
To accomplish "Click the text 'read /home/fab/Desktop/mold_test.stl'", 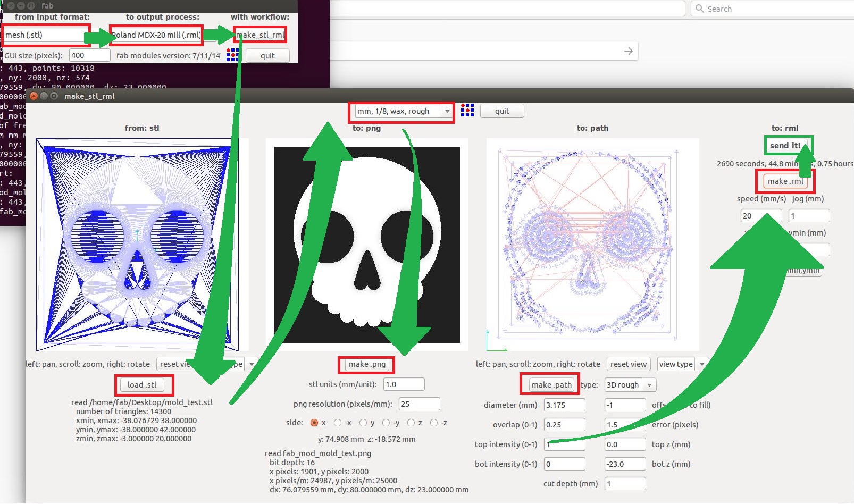I will tap(142, 402).
